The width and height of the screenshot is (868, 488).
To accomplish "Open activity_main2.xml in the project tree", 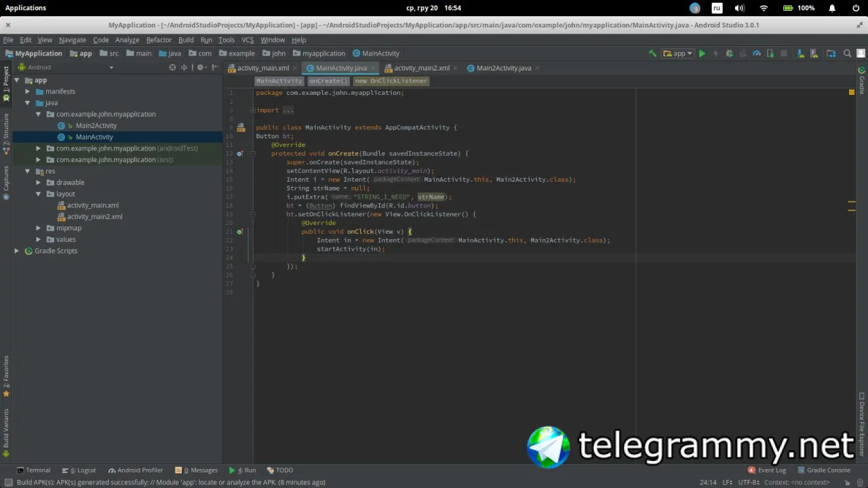I will pyautogui.click(x=94, y=217).
